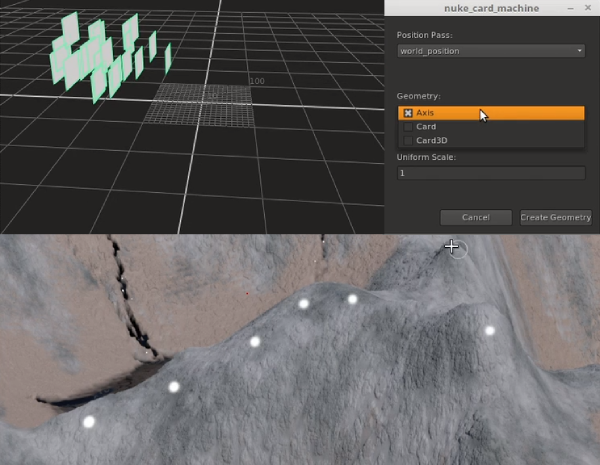Click the Uniform Scale input field

(490, 173)
